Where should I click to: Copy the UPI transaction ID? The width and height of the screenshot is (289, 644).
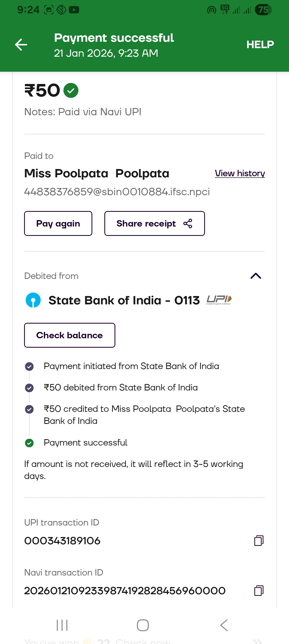click(259, 540)
